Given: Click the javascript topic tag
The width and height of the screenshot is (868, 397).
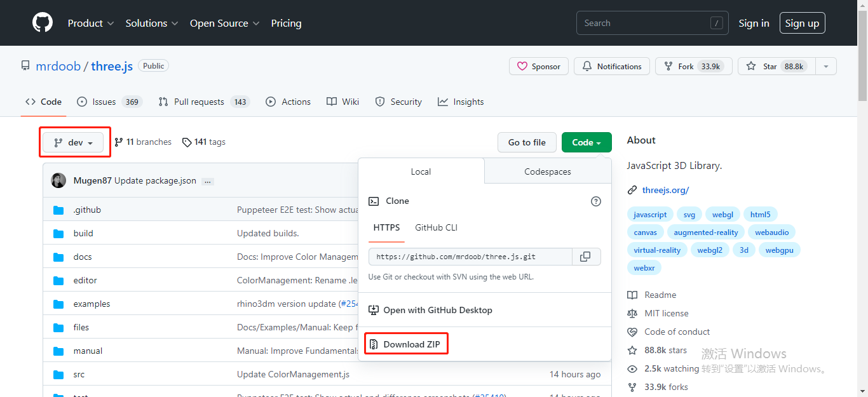Looking at the screenshot, I should (650, 215).
